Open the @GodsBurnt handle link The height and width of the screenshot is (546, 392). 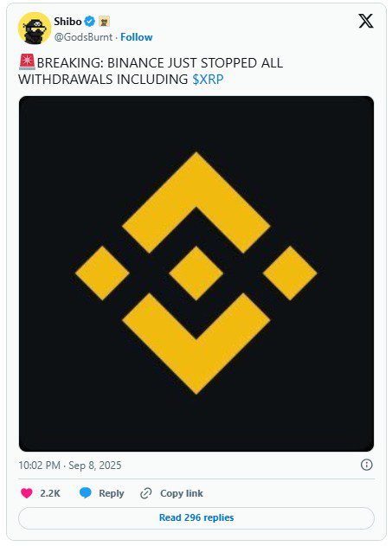[x=83, y=37]
